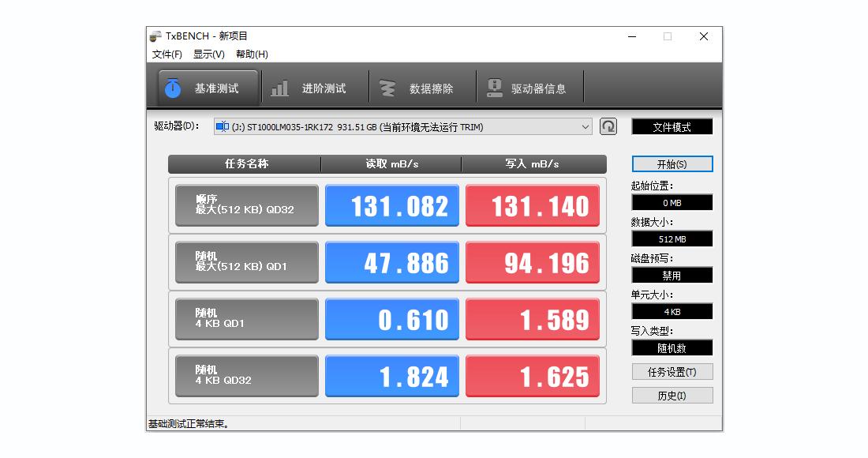Open the 数据大小 512 MB selector
Screen dimensions: 868x458
click(672, 238)
